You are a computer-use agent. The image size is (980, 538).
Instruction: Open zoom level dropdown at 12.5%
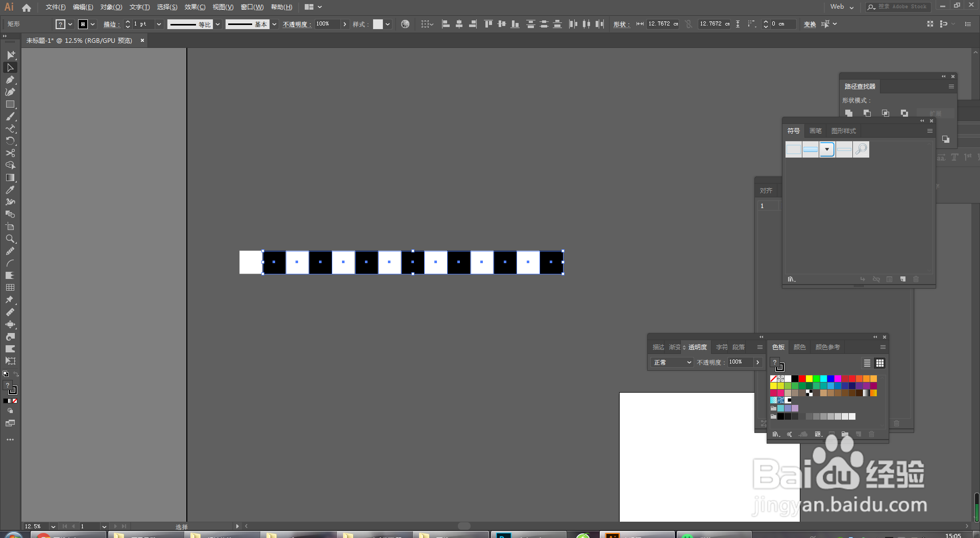coord(53,526)
